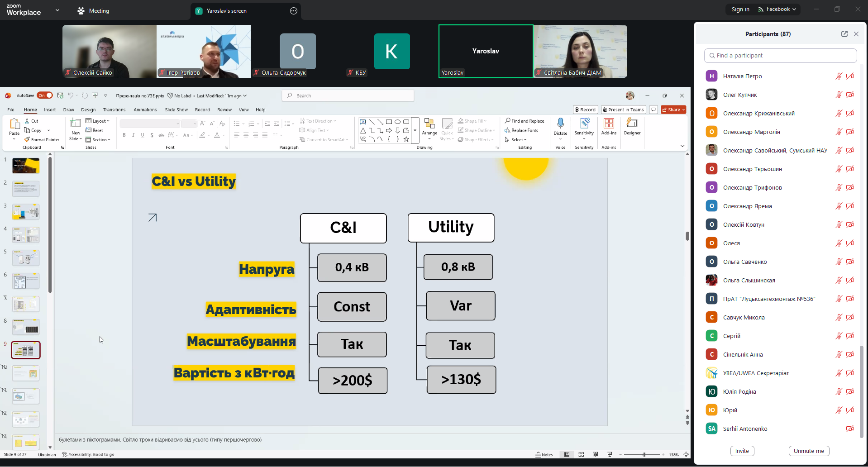
Task: Click the Format Painter brush icon
Action: (27, 140)
